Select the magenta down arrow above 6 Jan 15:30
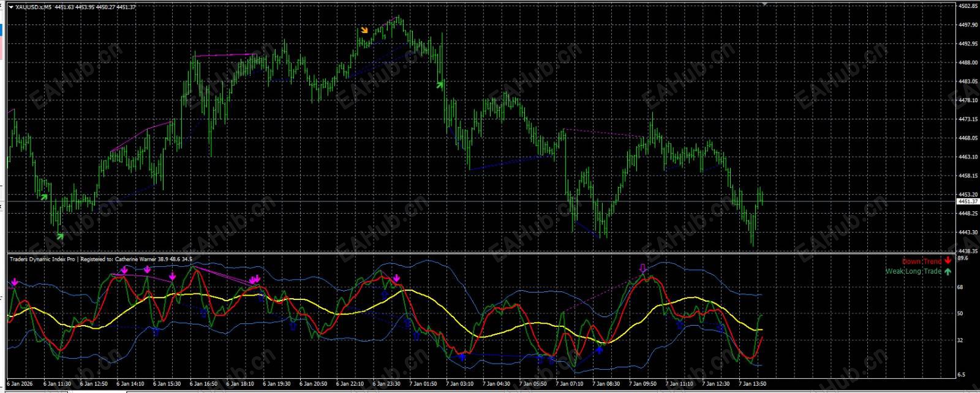This screenshot has height=393, width=980. pos(172,277)
